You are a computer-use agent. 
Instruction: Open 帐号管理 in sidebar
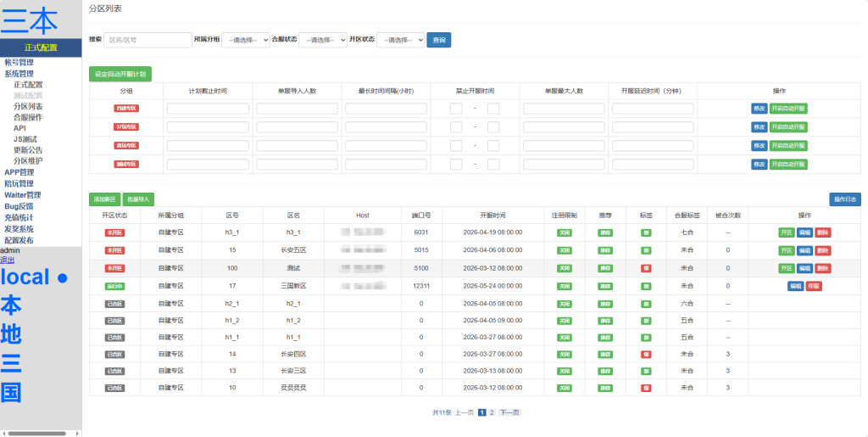(x=19, y=62)
